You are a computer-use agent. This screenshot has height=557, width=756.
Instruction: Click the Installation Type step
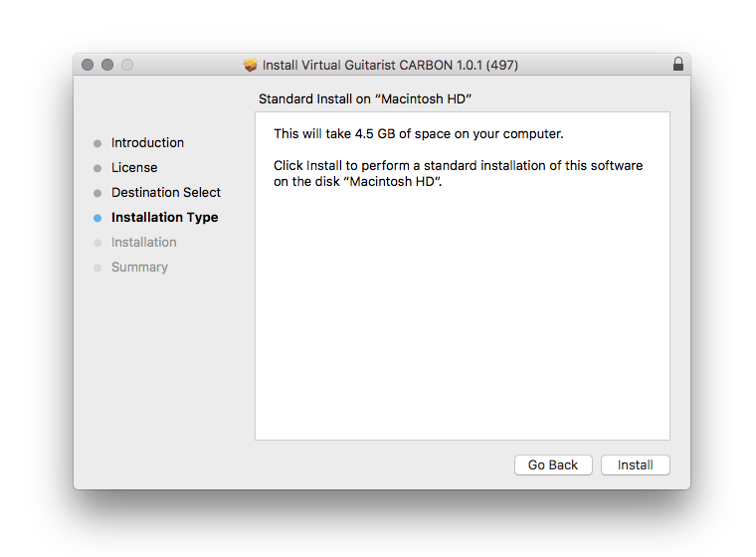(164, 217)
